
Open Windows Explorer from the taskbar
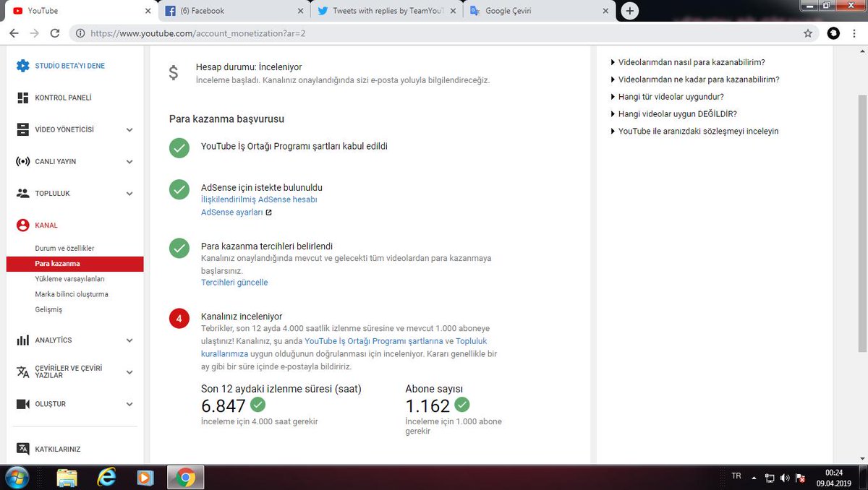coord(67,477)
